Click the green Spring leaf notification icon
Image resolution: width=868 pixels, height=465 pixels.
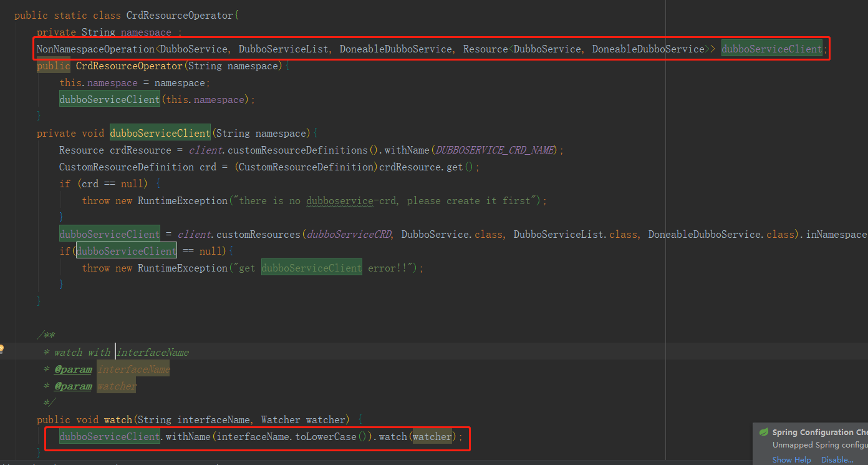(x=763, y=432)
